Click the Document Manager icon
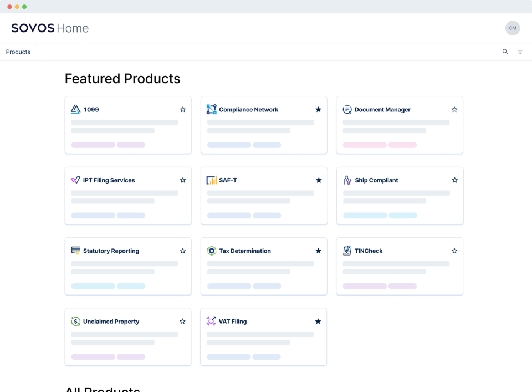This screenshot has width=532, height=392. tap(347, 110)
